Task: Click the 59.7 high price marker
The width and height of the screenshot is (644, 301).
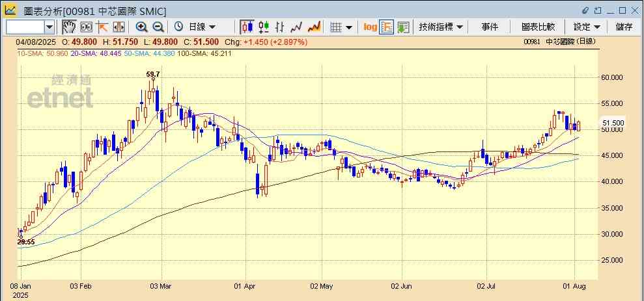Action: 153,74
